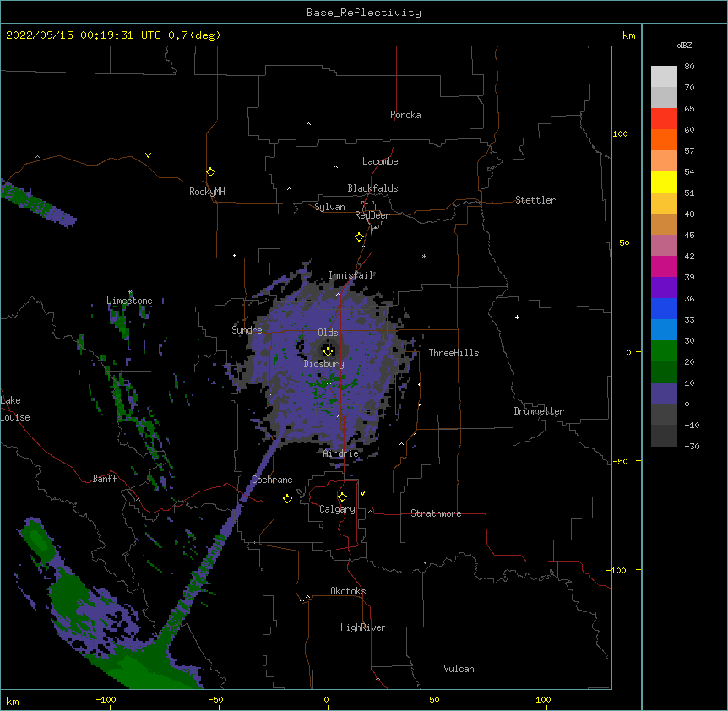This screenshot has width=728, height=711.
Task: Click the km unit label beside the timestamp
Action: pyautogui.click(x=628, y=35)
